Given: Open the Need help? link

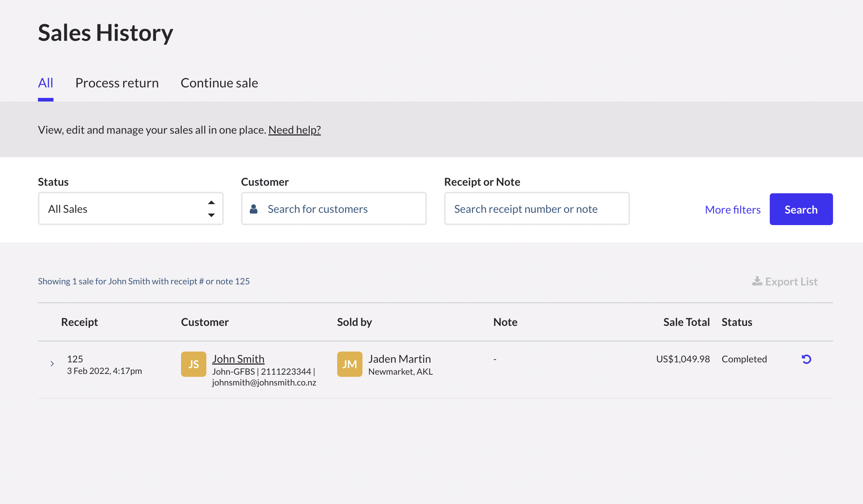Looking at the screenshot, I should pyautogui.click(x=294, y=130).
